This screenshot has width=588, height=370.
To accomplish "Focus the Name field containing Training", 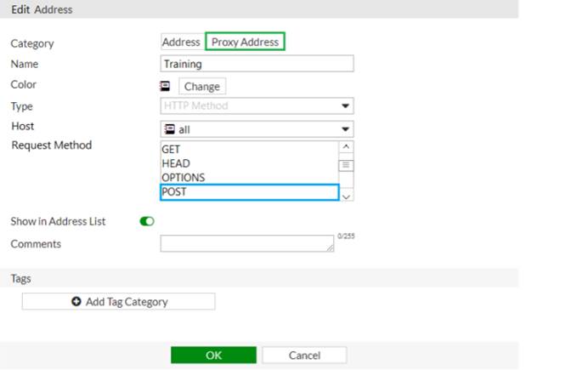I will coord(257,64).
